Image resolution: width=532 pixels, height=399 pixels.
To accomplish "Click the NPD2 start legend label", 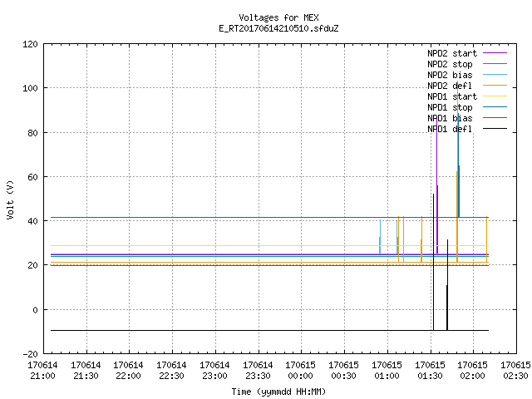I will pos(452,53).
